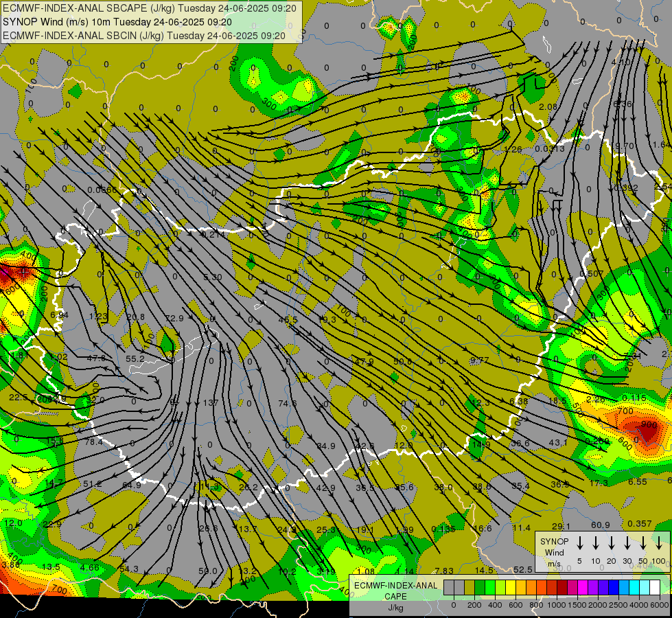672x618 pixels.
Task: Pick the dark red swatch above 1000
Action: coord(562,588)
